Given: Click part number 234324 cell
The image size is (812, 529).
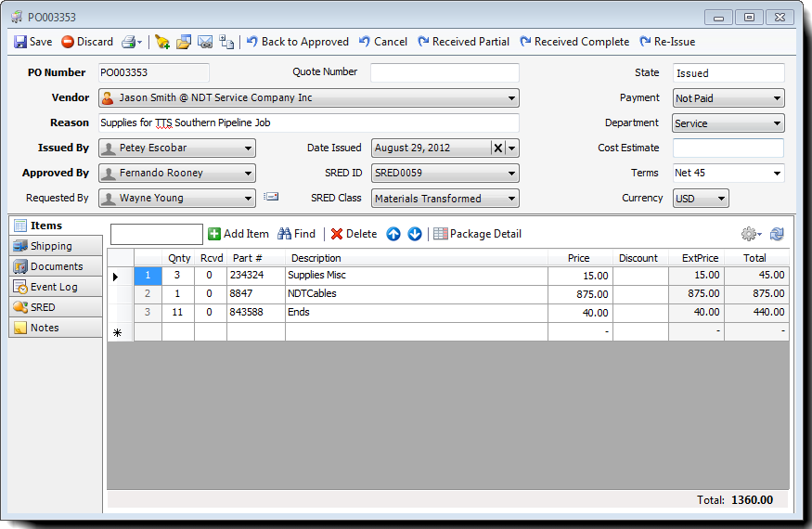Looking at the screenshot, I should [256, 275].
